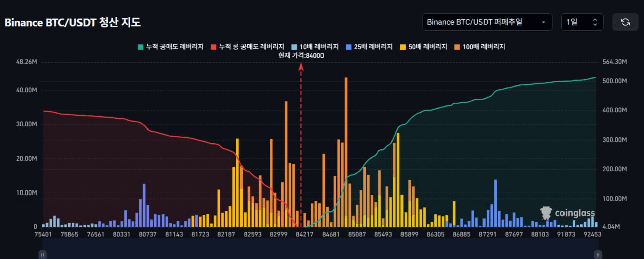Grab the right handle of the range slider
This screenshot has width=644, height=259.
coord(598,255)
